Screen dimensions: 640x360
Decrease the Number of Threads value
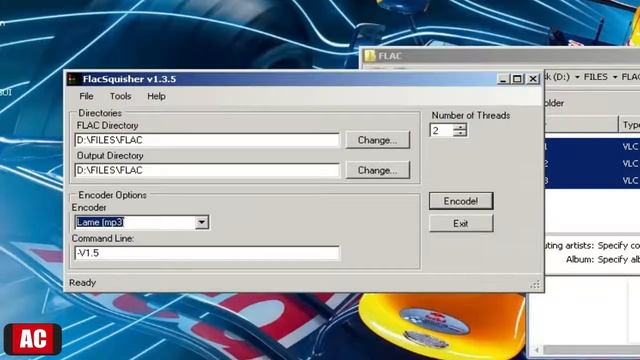click(460, 133)
